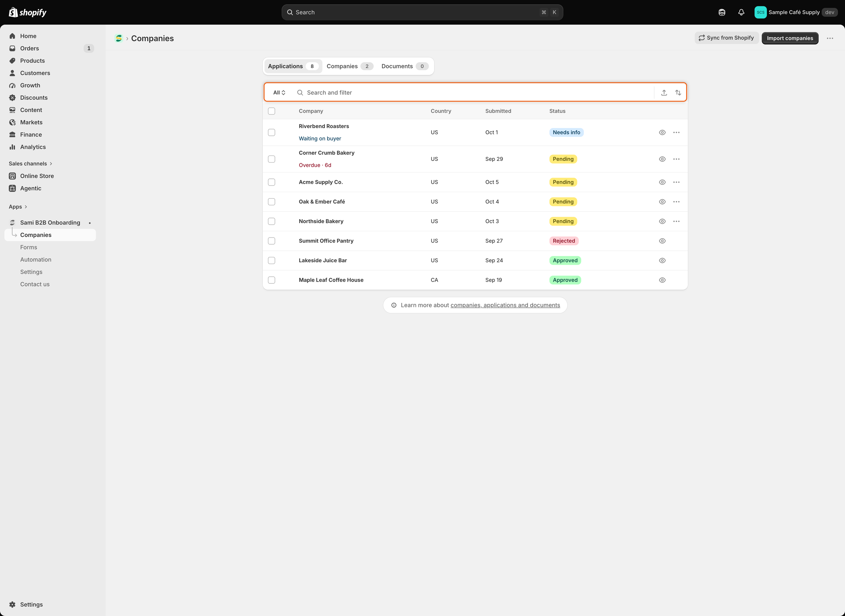Viewport: 845px width, 616px height.
Task: Open the notifications bell
Action: pyautogui.click(x=741, y=12)
